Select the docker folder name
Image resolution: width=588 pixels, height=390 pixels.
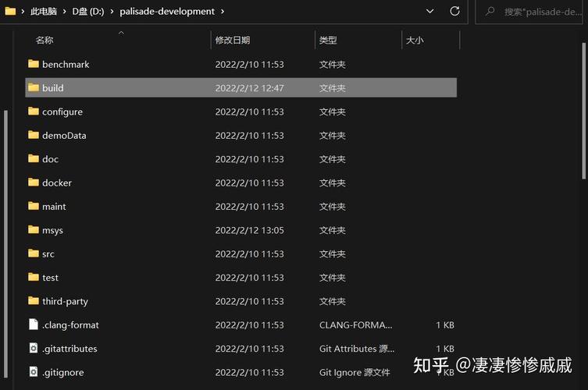(x=57, y=183)
